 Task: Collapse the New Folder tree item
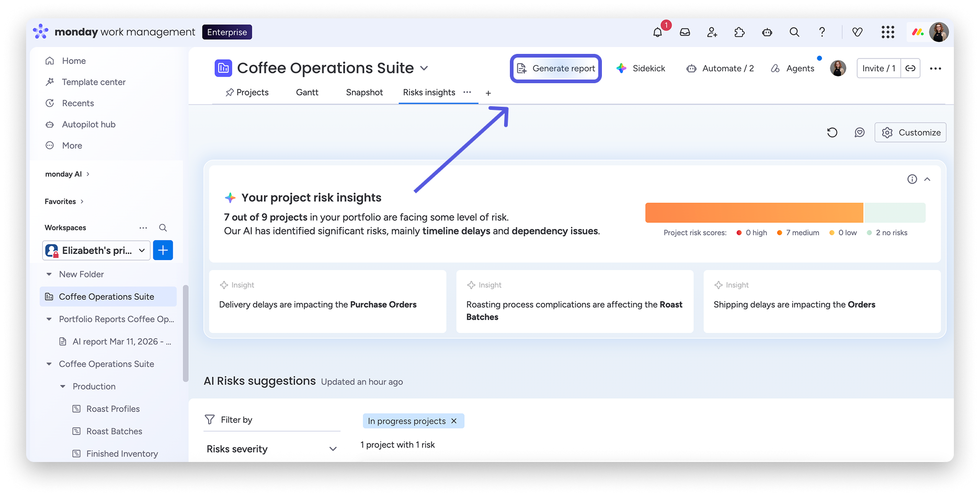coord(49,274)
